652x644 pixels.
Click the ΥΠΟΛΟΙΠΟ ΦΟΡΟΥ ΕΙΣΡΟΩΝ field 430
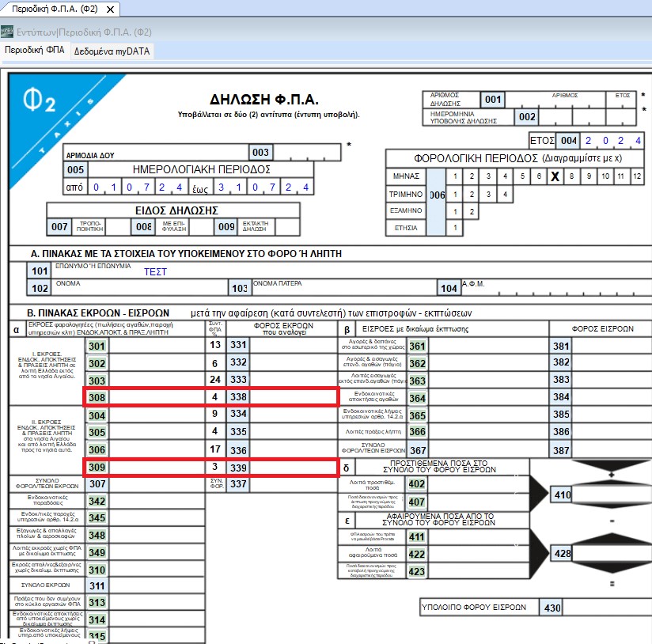click(607, 608)
